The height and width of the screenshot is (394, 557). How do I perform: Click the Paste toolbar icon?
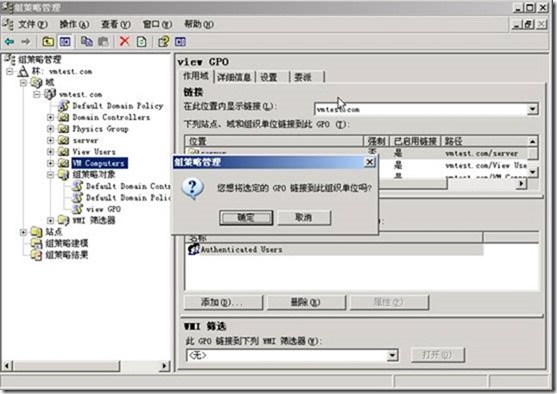click(103, 42)
